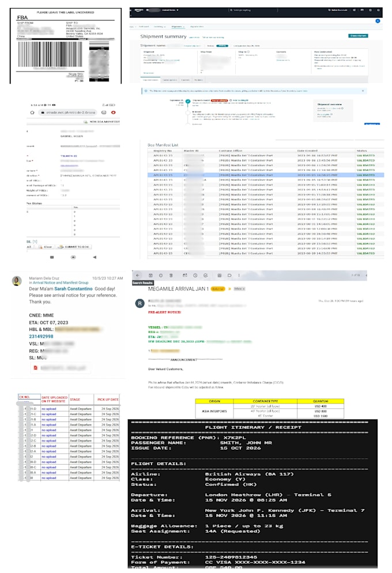The height and width of the screenshot is (573, 392).
Task: Open United States marketplace dropdown
Action: 170,10
